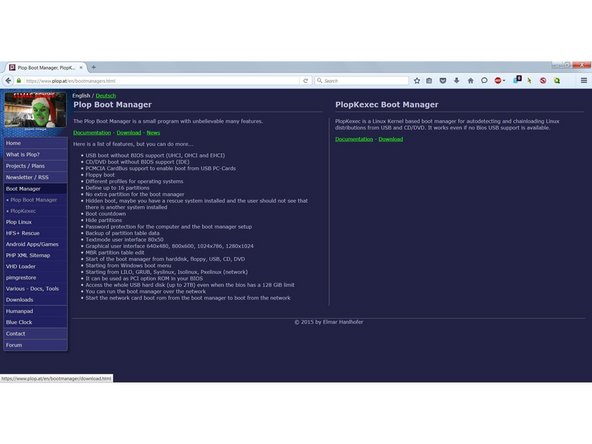Close the Plop Boot Manager tab
The image size is (592, 444).
click(81, 68)
